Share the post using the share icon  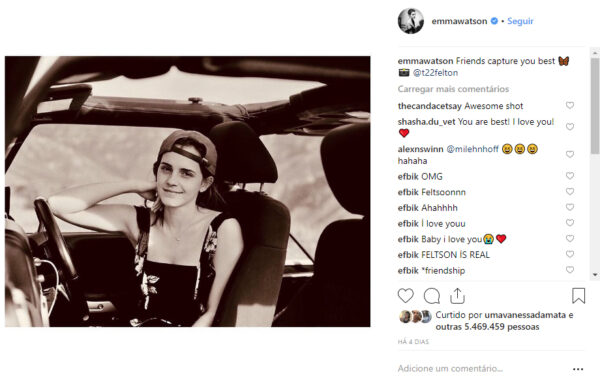(457, 296)
